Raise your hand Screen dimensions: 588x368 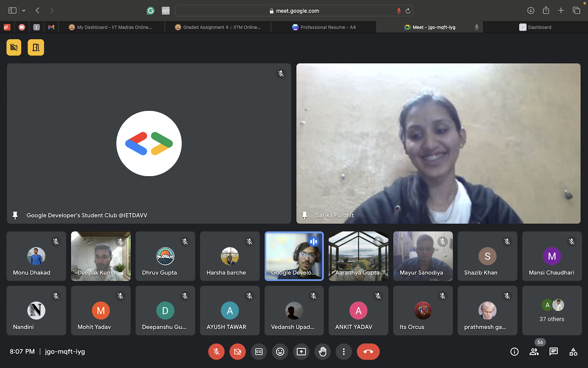pyautogui.click(x=323, y=352)
